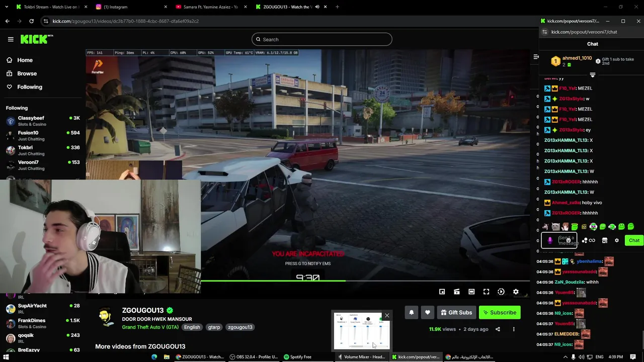The image size is (644, 362).
Task: Click the green Subscribe button
Action: point(500,312)
